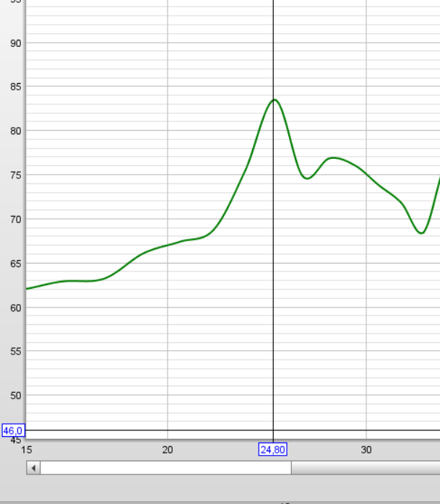
Task: Click the y-axis label 90
Action: click(x=15, y=43)
